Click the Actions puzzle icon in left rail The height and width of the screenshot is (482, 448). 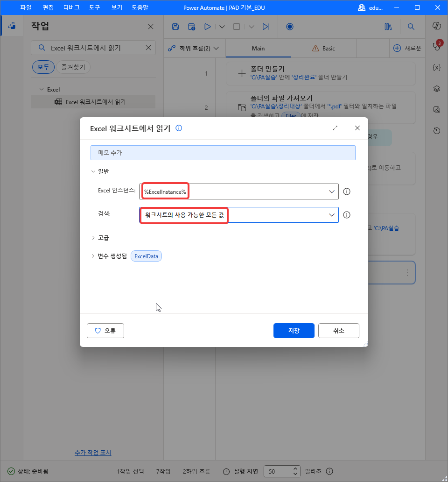tap(12, 26)
